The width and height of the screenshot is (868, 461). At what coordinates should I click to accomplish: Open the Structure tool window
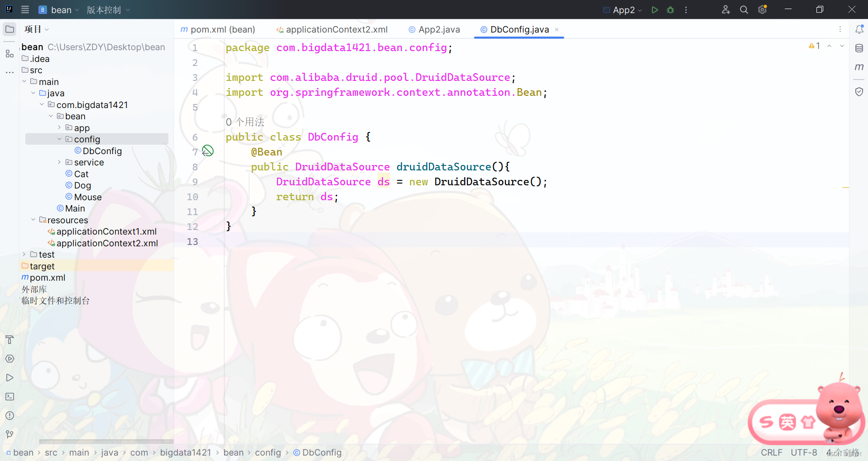(x=9, y=54)
